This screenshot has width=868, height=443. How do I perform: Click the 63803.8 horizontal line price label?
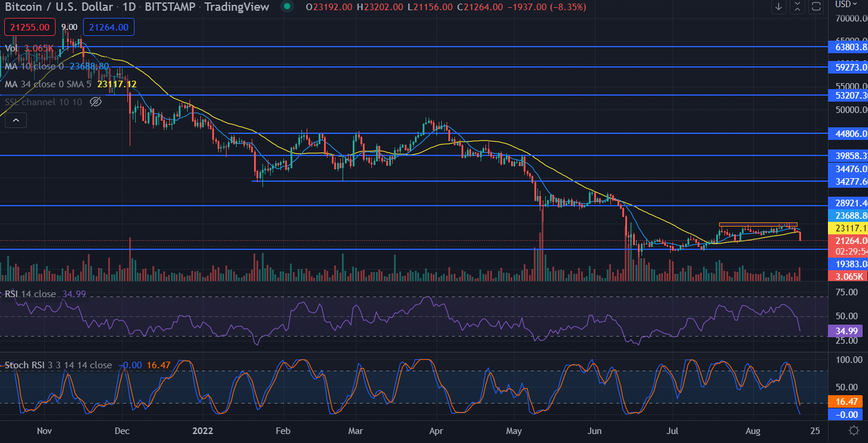(848, 46)
